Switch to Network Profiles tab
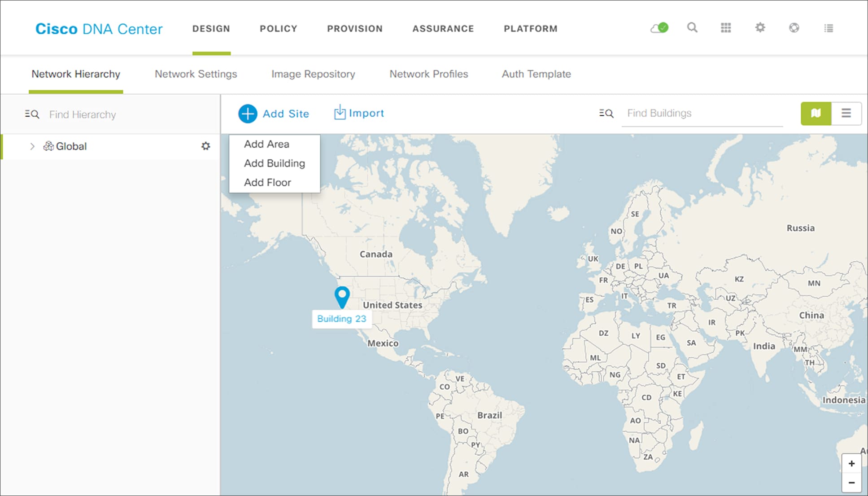Screen dimensions: 868x496 point(429,74)
